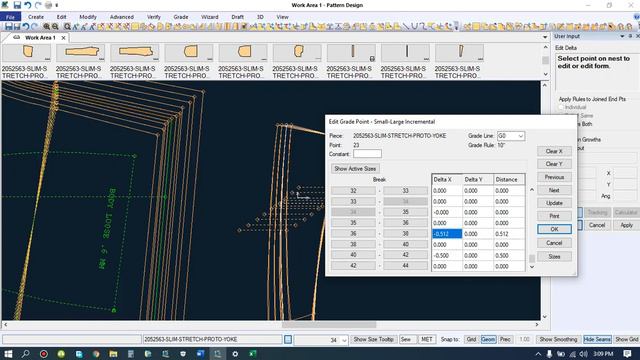Click the Clear Y button
Image resolution: width=640 pixels, height=360 pixels.
[554, 164]
